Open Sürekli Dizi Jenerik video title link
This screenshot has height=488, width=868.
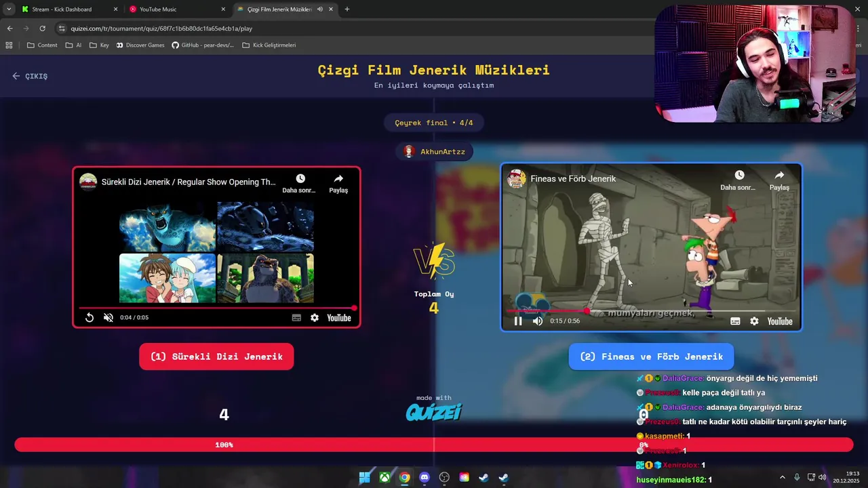[189, 182]
